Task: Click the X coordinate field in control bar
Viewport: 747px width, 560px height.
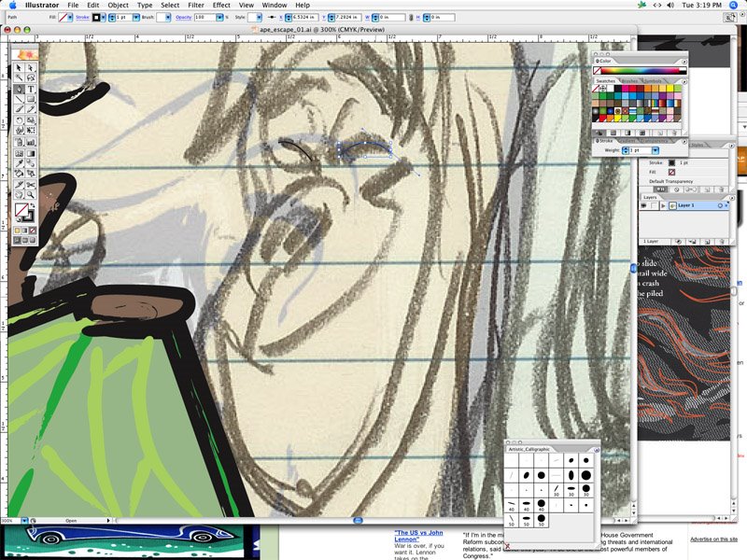Action: click(305, 18)
